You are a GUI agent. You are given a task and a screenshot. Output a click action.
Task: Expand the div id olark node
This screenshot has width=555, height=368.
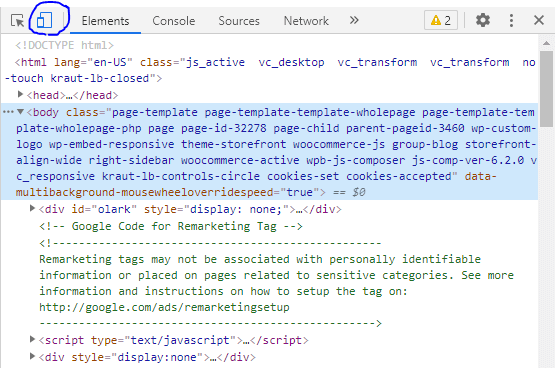tap(32, 208)
